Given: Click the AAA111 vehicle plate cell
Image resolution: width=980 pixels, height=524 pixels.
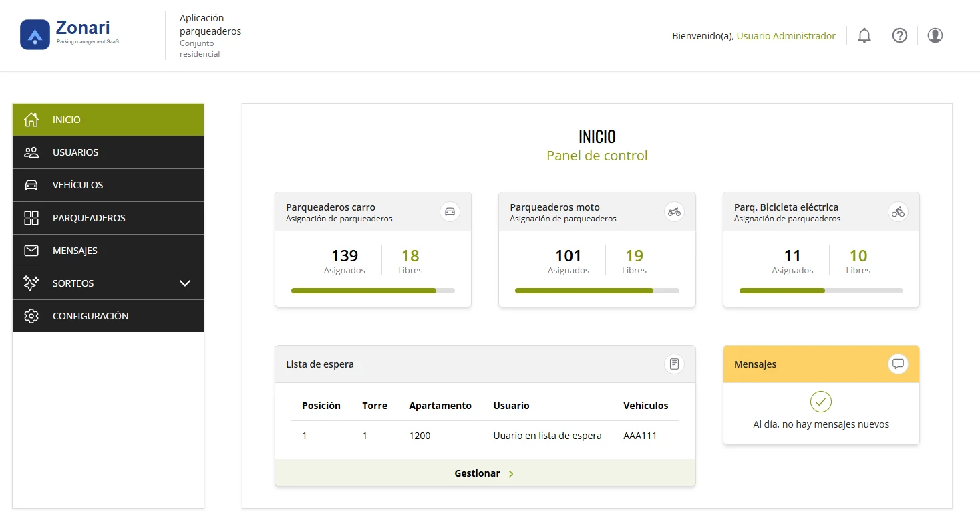Looking at the screenshot, I should 640,436.
